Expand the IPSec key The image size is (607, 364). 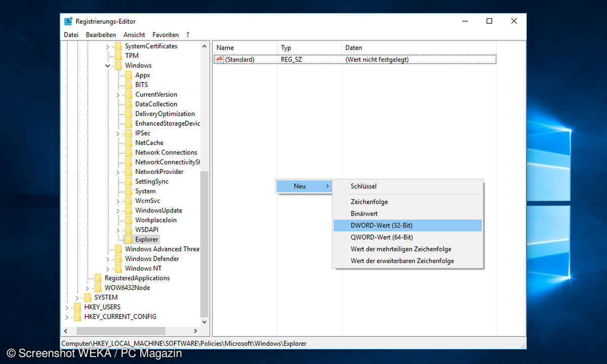point(118,133)
